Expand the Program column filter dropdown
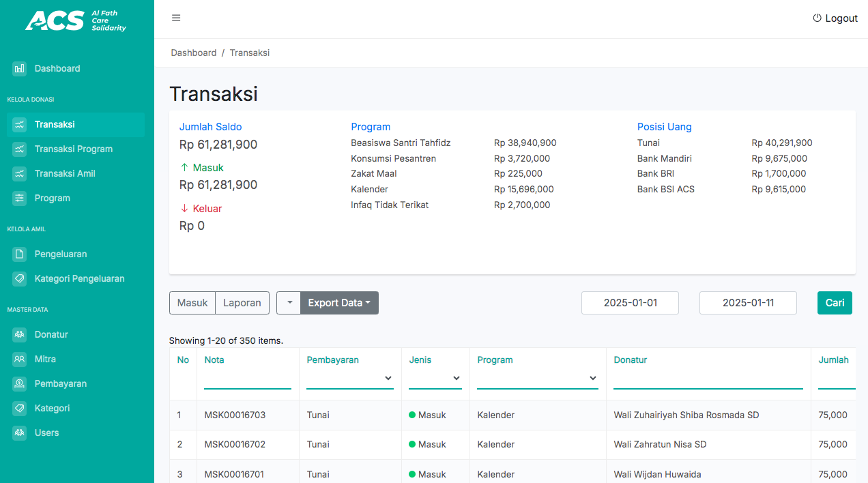The height and width of the screenshot is (483, 868). pyautogui.click(x=538, y=378)
